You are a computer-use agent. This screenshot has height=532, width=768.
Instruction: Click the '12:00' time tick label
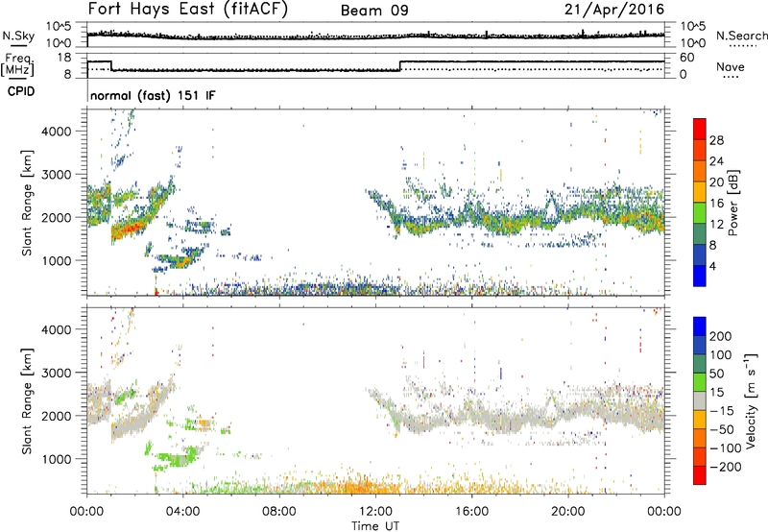375,512
